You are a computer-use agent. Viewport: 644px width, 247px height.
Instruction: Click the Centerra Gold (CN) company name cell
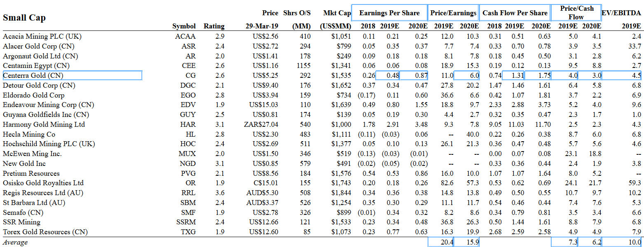pyautogui.click(x=72, y=75)
